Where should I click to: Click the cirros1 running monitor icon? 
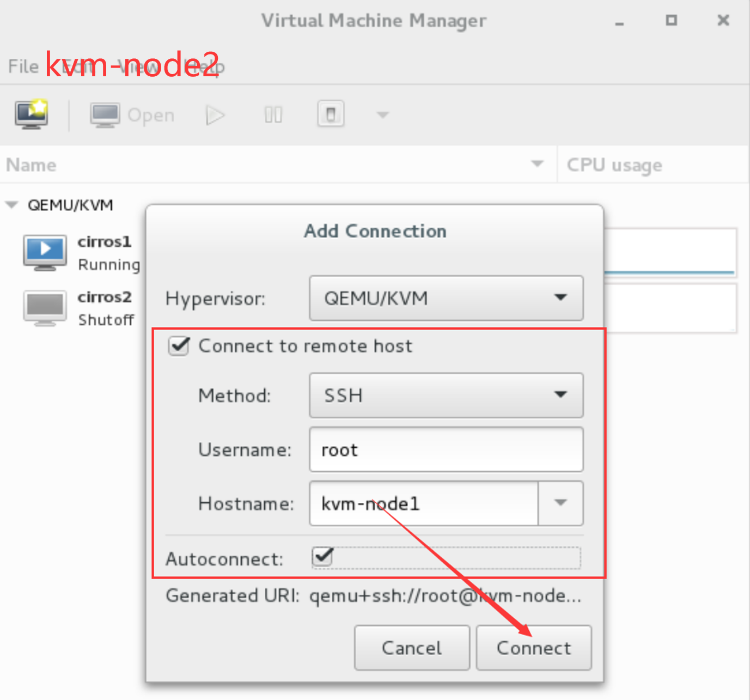tap(45, 253)
